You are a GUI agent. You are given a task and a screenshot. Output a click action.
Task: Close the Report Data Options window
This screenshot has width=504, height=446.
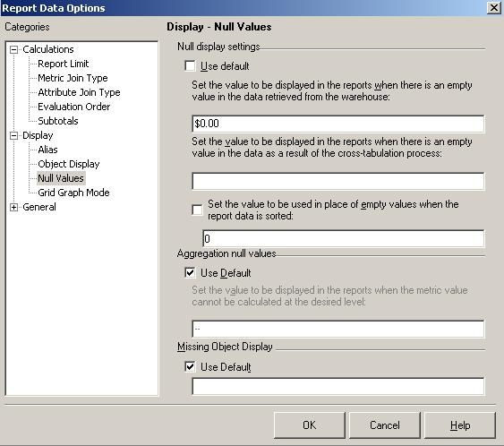coord(494,7)
